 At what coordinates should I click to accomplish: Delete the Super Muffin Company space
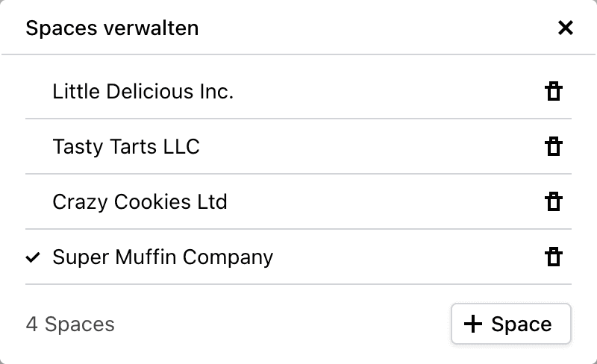[553, 257]
